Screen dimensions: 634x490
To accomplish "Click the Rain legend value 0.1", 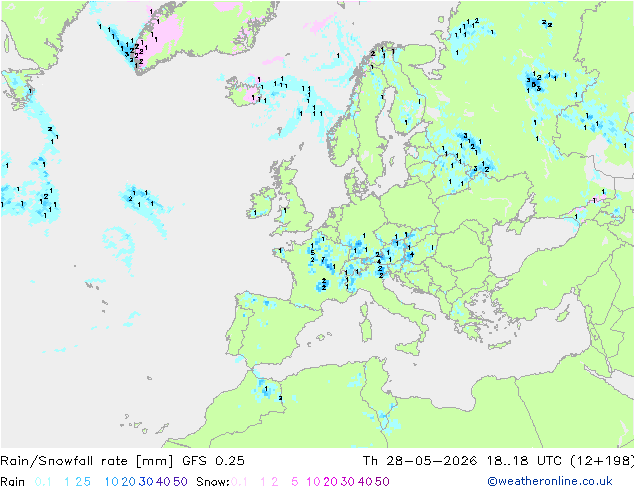I will click(x=43, y=482).
